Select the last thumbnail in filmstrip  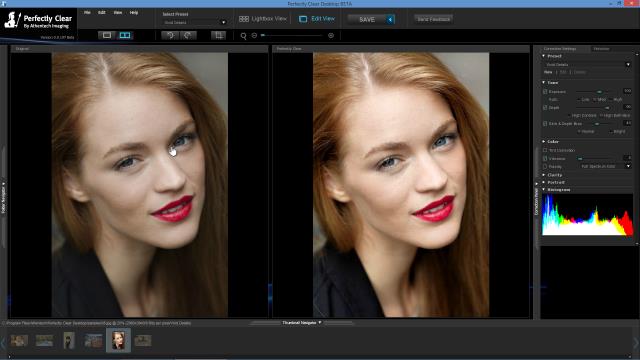tap(143, 340)
